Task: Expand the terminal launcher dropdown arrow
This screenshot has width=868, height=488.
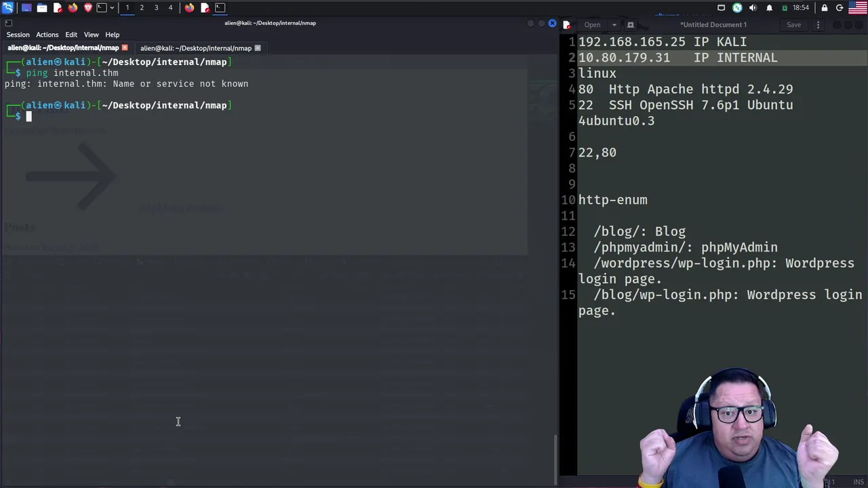Action: coord(112,7)
